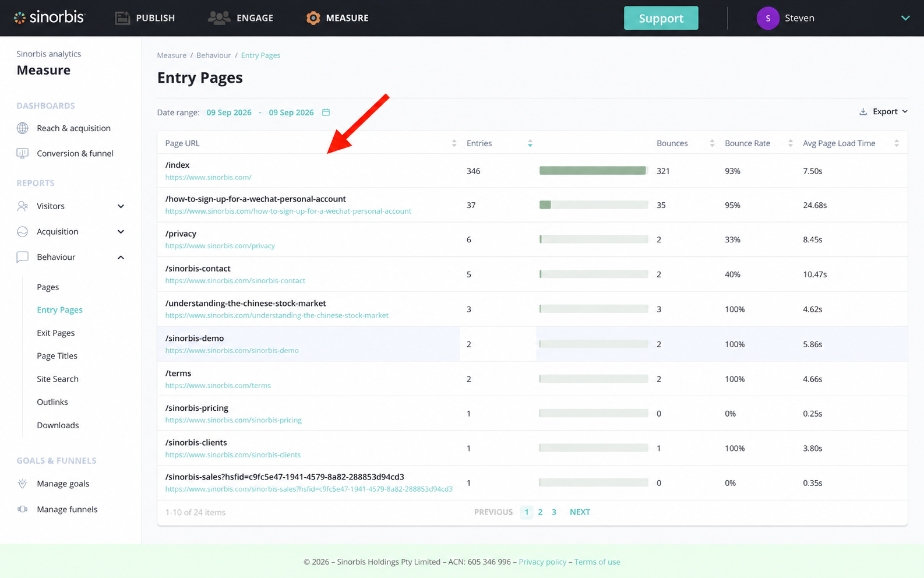Open the Engage menu
924x578 pixels.
[241, 18]
